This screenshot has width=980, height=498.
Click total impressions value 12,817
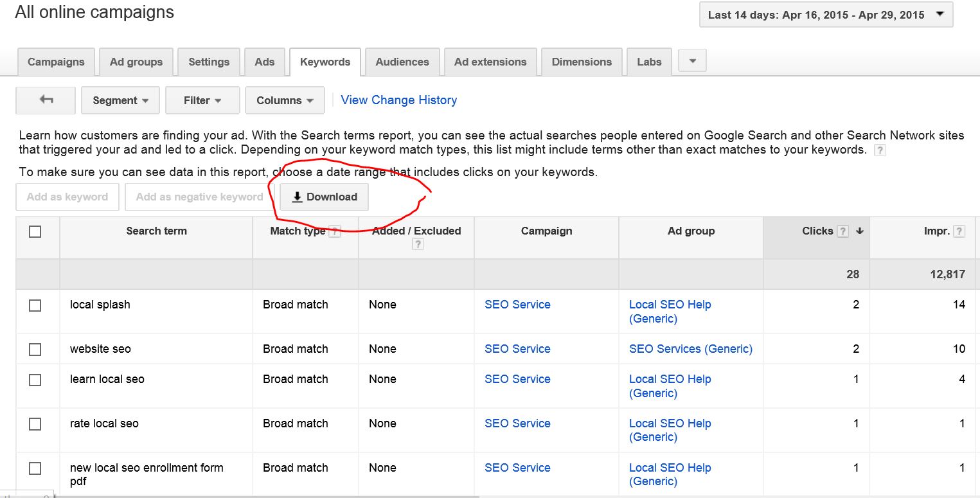(947, 274)
